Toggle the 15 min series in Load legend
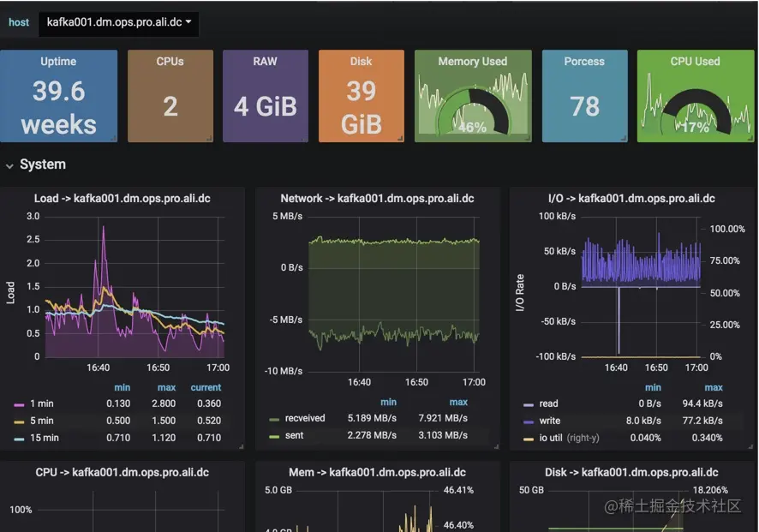Screen dimensions: 759x532 pyautogui.click(x=45, y=438)
